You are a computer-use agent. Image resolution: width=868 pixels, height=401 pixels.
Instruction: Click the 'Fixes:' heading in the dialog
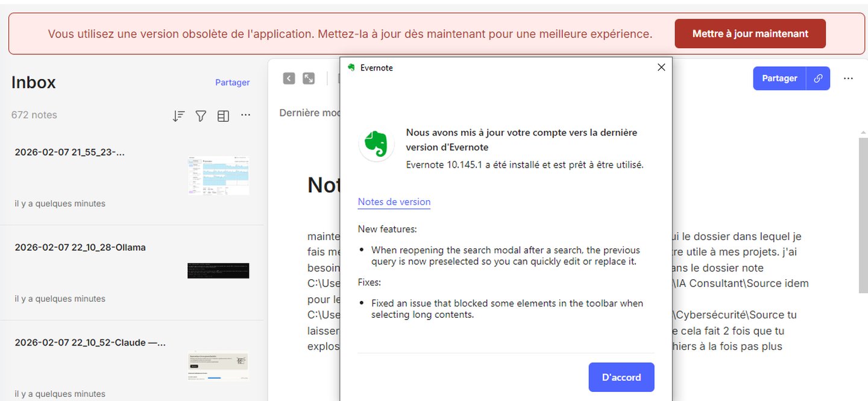click(x=370, y=282)
